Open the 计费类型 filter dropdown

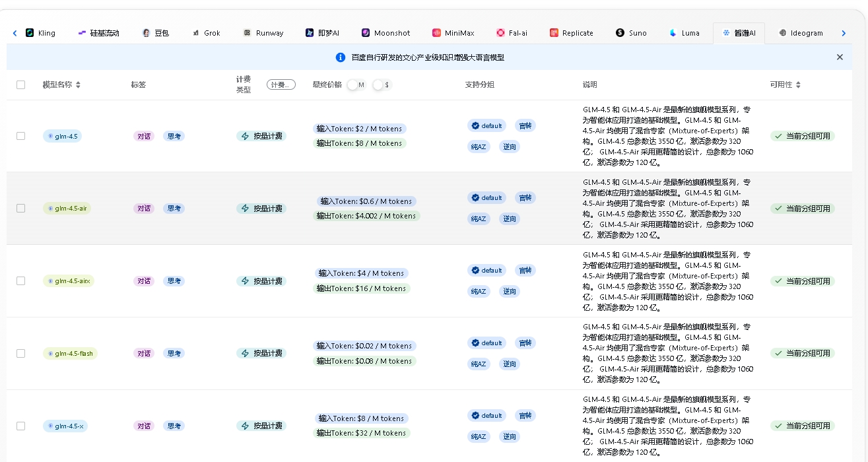click(281, 84)
